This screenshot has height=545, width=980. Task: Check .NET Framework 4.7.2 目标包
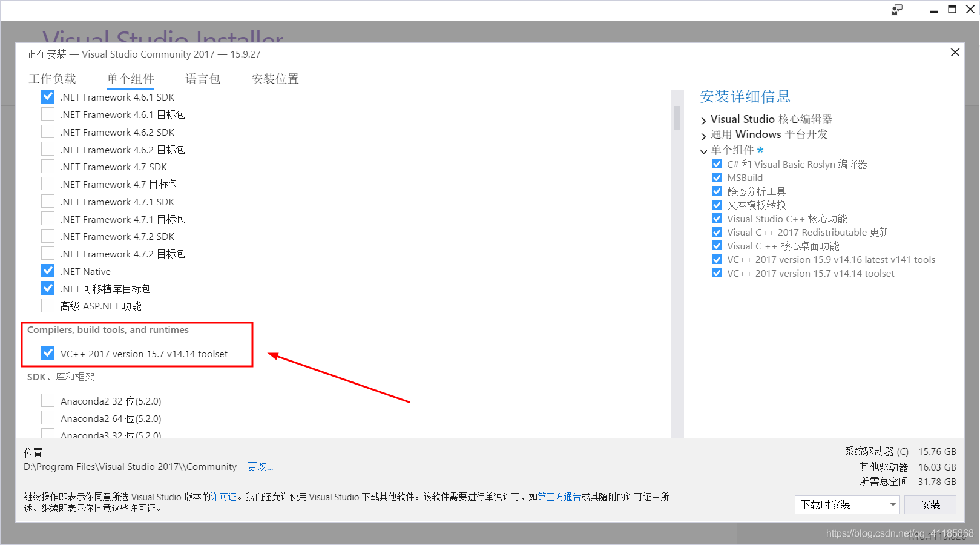pyautogui.click(x=48, y=254)
